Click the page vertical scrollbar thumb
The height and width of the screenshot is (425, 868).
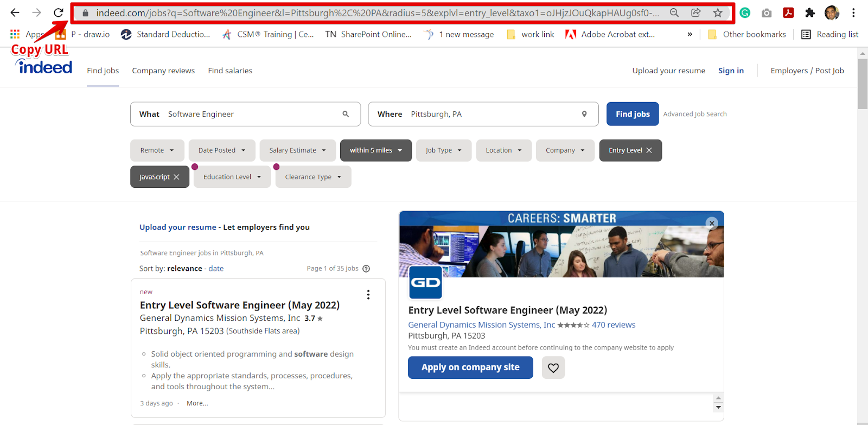pyautogui.click(x=863, y=84)
